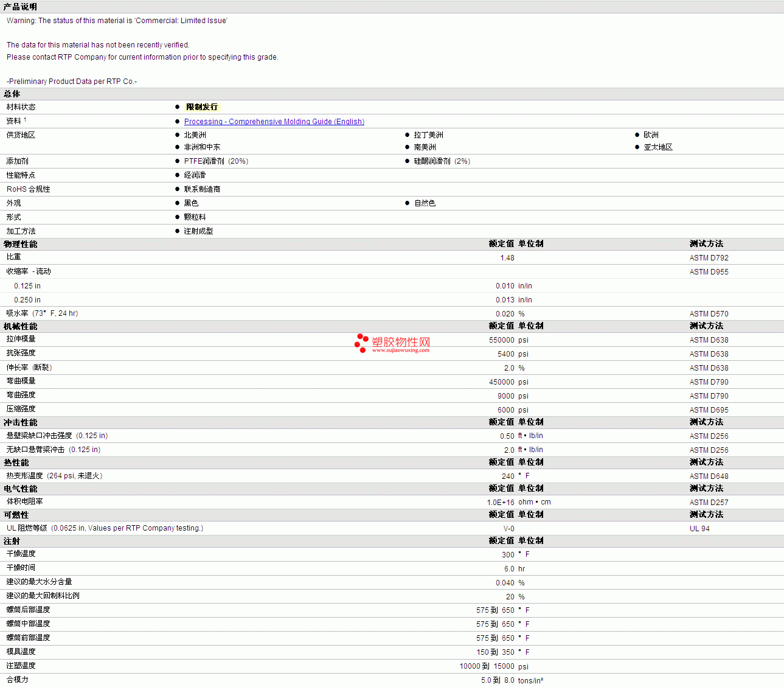This screenshot has height=687, width=784.
Task: Click the 0.013 shrinkage value for 0.250 in
Action: [x=505, y=300]
